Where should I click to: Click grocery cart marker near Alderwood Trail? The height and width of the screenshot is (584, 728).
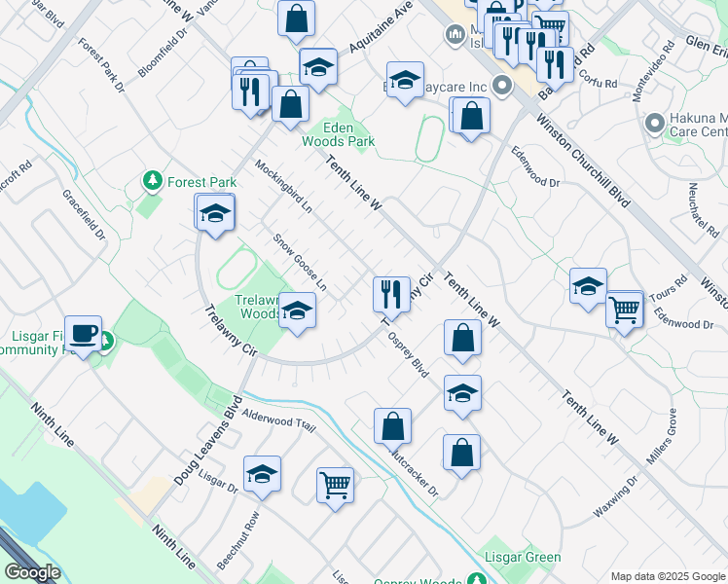click(x=335, y=488)
